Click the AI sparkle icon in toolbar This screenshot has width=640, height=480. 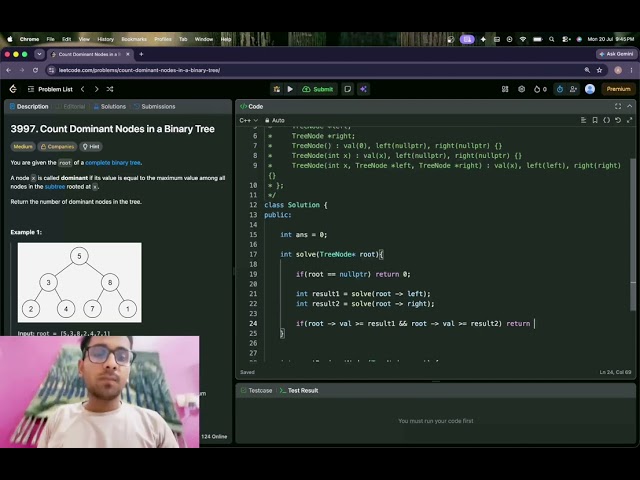point(363,89)
